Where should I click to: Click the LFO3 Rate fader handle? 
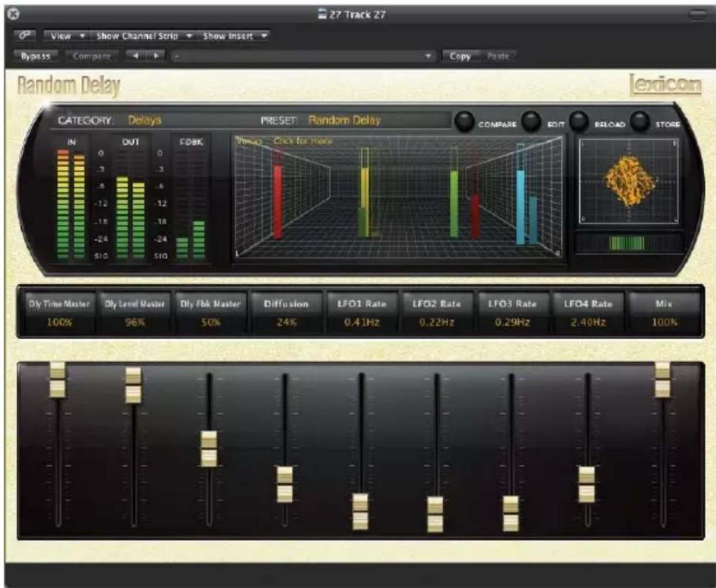click(x=512, y=513)
